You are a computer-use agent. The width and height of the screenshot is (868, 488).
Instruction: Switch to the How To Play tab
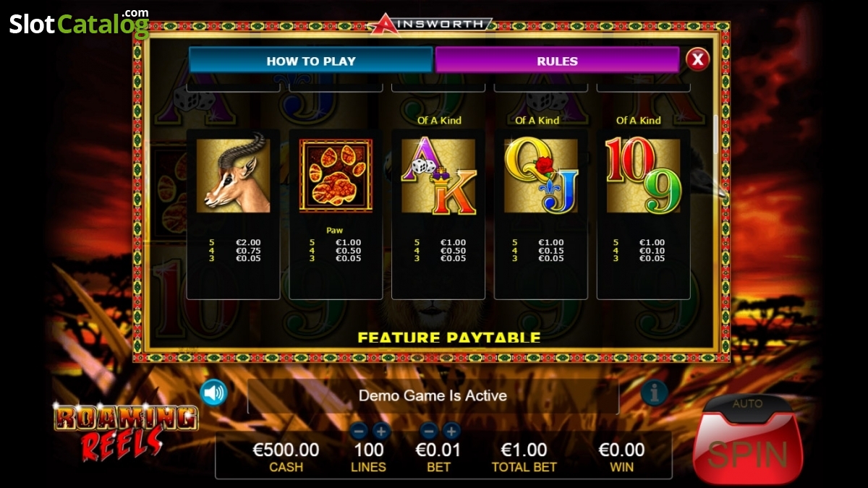point(311,61)
